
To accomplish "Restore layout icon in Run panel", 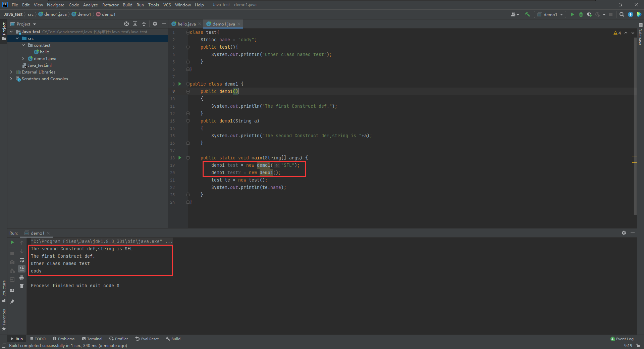I will click(12, 291).
